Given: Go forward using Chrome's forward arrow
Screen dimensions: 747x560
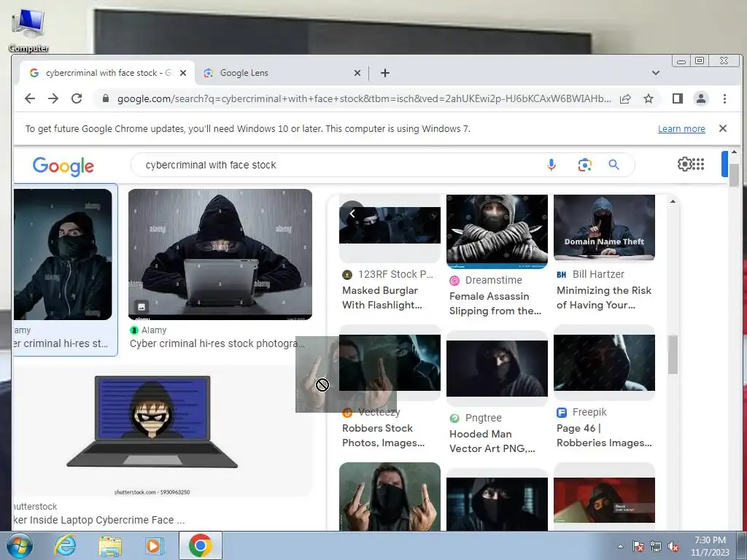Looking at the screenshot, I should click(53, 98).
